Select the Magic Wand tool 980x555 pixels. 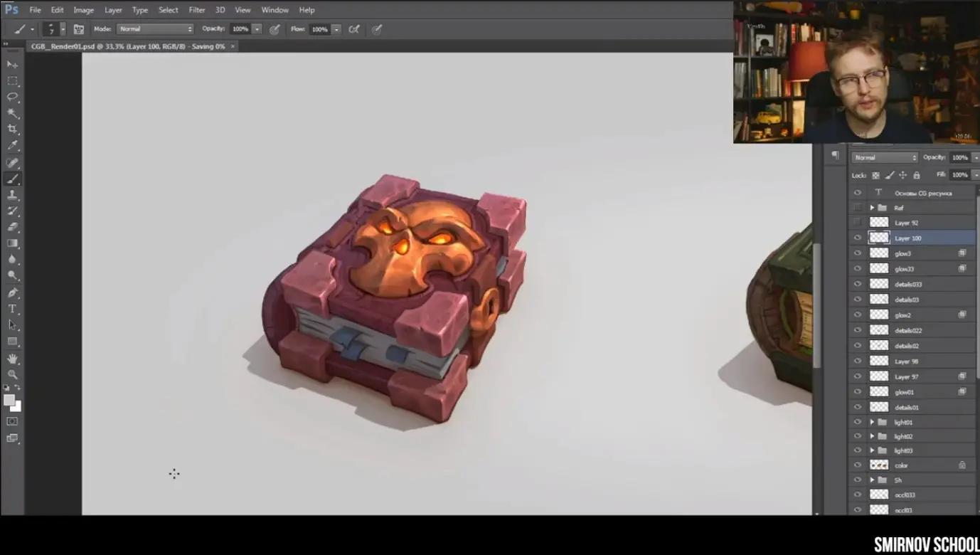point(12,113)
